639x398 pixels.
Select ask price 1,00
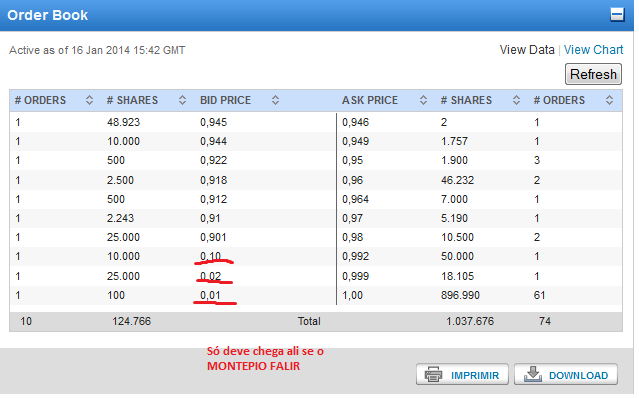tap(352, 295)
